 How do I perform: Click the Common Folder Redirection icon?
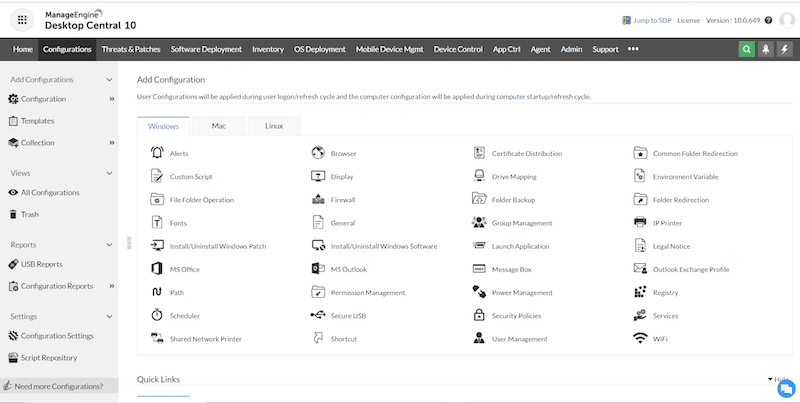[x=640, y=153]
